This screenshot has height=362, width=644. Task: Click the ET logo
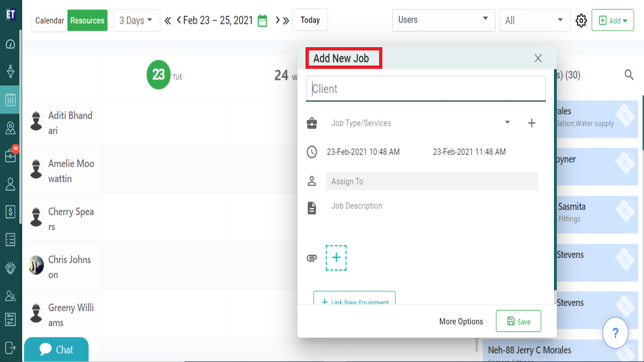[x=10, y=14]
